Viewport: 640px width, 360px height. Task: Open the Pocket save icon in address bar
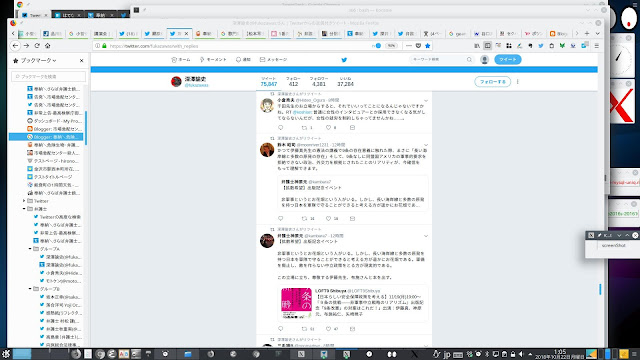pyautogui.click(x=418, y=46)
